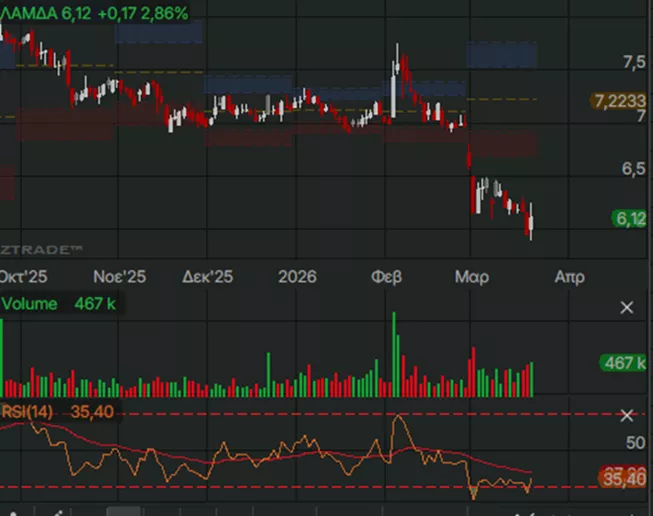Click the ZTRADE watermark logo
Viewport: 653px width, 516px height.
tap(41, 248)
